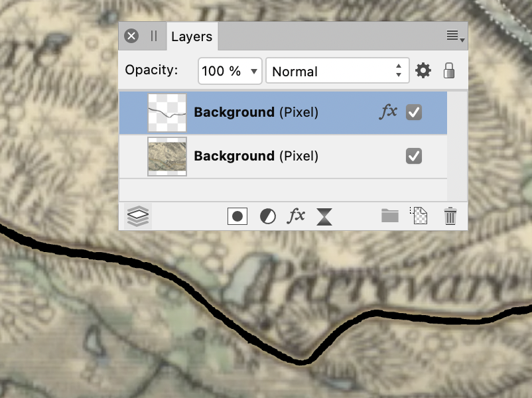Open the Layers panel menu
This screenshot has height=398, width=532.
click(453, 36)
